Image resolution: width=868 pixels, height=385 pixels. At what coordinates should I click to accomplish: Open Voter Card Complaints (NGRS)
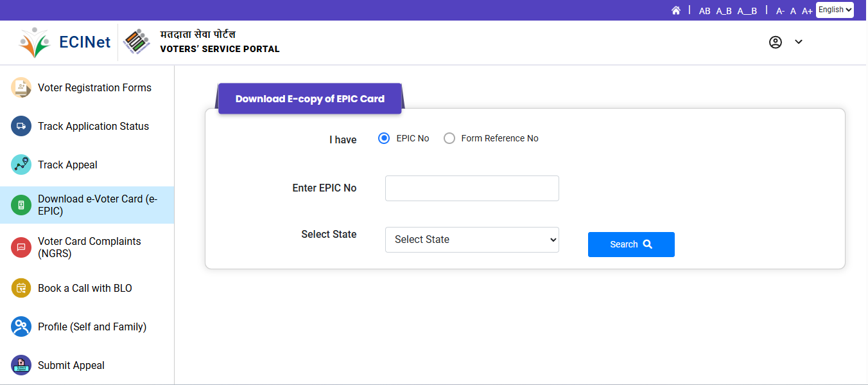click(20, 247)
